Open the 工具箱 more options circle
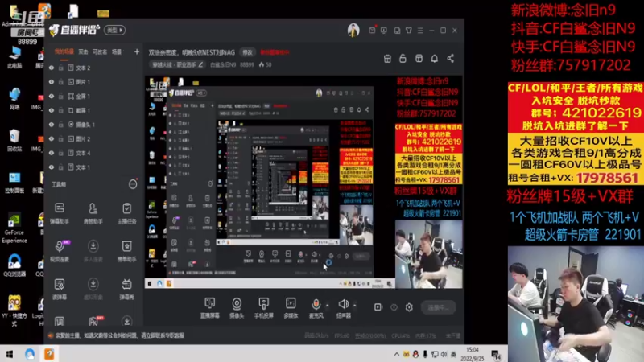The height and width of the screenshot is (362, 644). [x=133, y=184]
